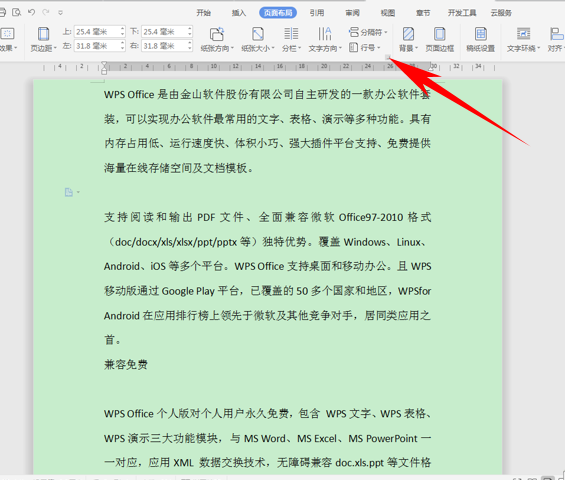This screenshot has width=565, height=480.
Task: Switch to the 云服务 tab
Action: pyautogui.click(x=501, y=13)
